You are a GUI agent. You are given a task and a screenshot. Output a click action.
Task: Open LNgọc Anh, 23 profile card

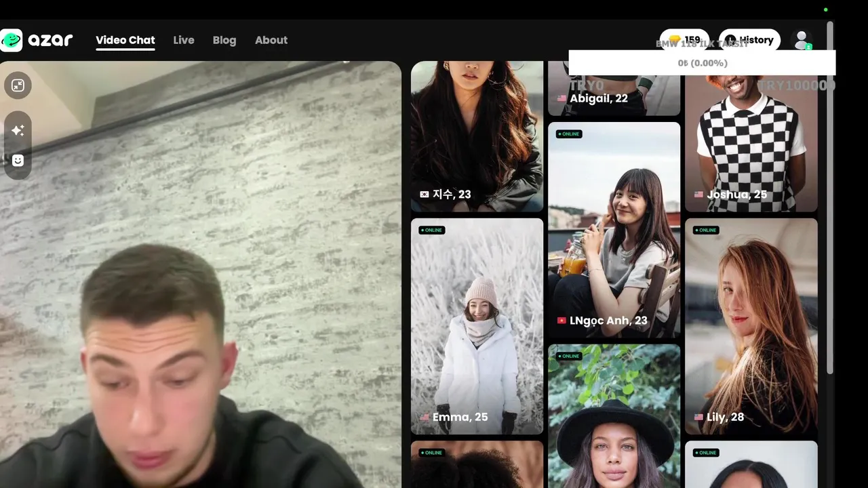[x=614, y=230]
